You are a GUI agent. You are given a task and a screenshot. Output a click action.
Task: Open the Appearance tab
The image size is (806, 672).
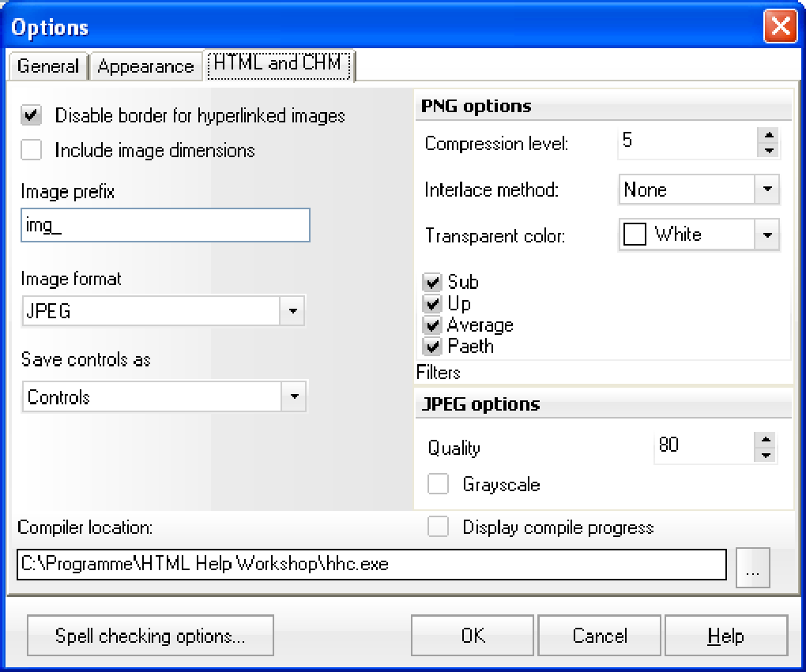tap(145, 66)
